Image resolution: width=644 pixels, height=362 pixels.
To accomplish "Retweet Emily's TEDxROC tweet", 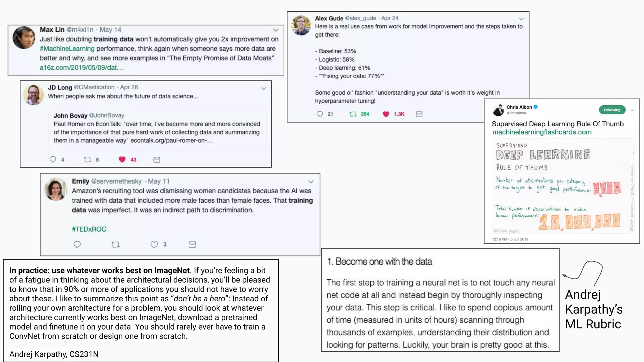I will tap(116, 244).
